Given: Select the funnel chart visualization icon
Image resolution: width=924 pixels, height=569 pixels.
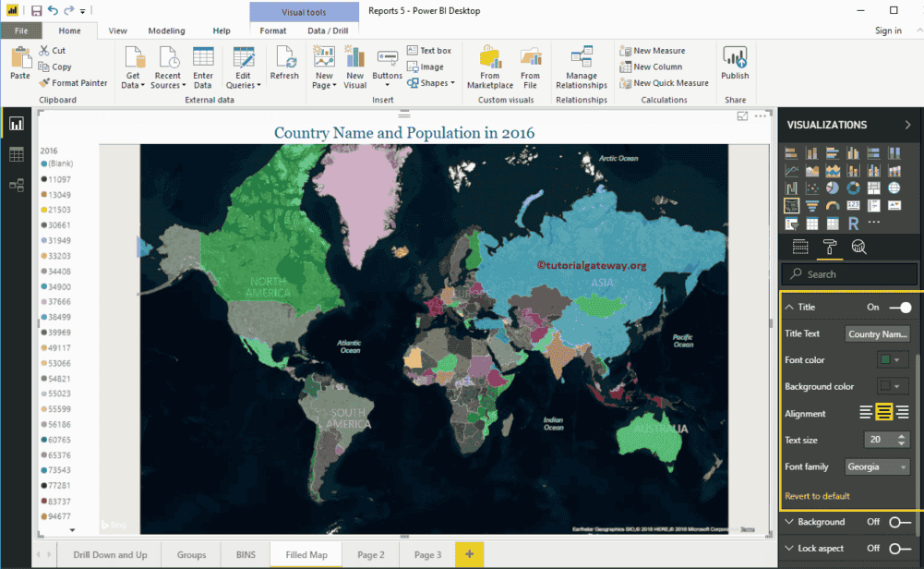Looking at the screenshot, I should coord(812,205).
